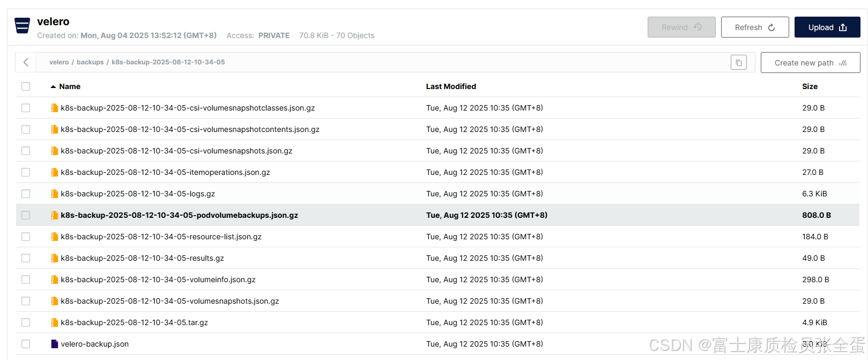Go back using the left chevron
Screen dimensions: 868x360
tap(26, 62)
